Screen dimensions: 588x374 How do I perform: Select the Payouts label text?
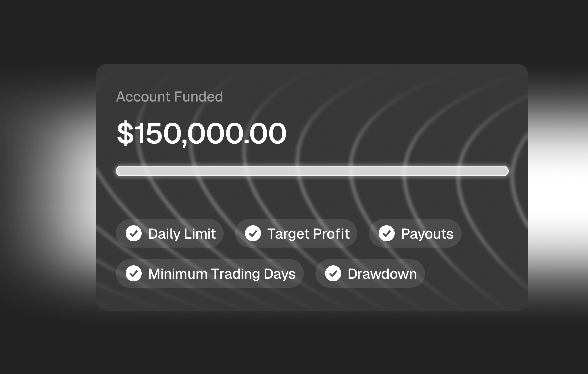427,234
